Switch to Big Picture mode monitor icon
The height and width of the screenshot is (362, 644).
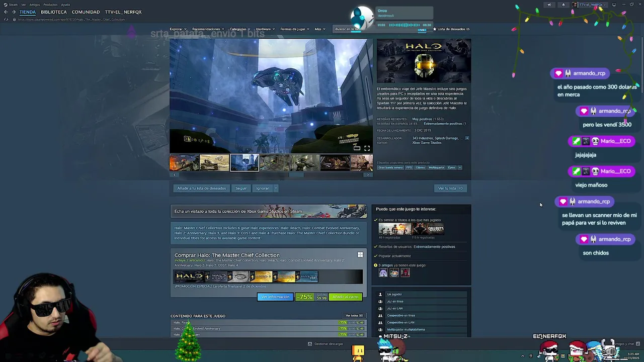(x=614, y=5)
